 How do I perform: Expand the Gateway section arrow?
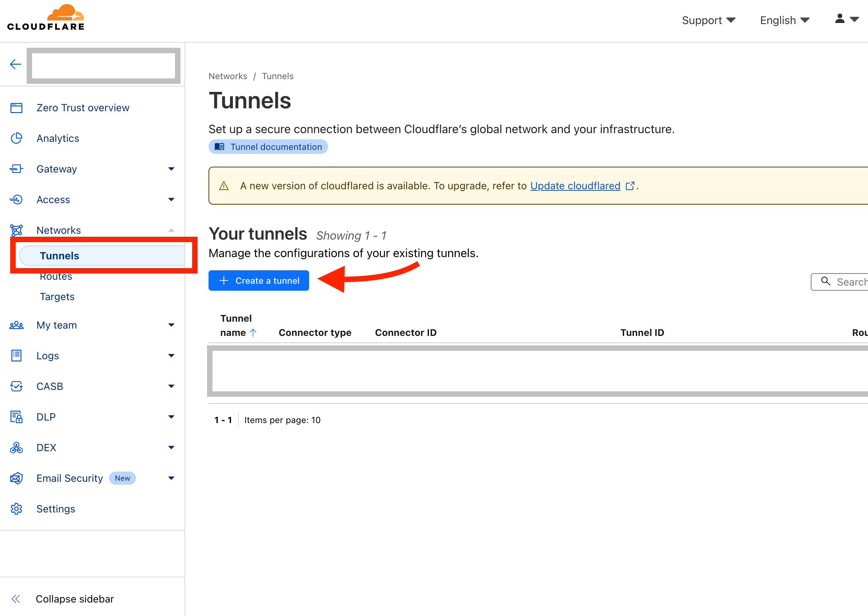tap(171, 169)
